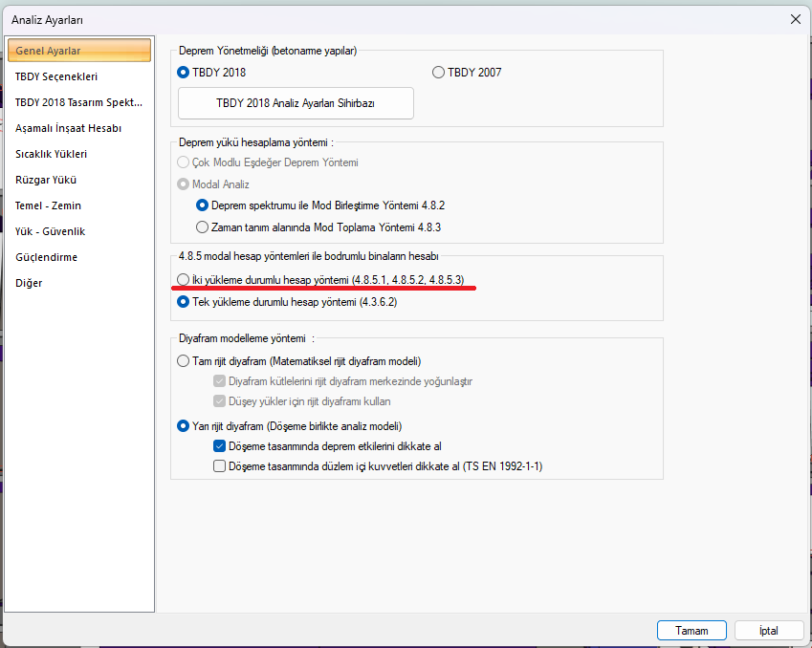Open TBDY 2018 Tasarım Spekt... page
The width and height of the screenshot is (812, 648).
coord(79,102)
